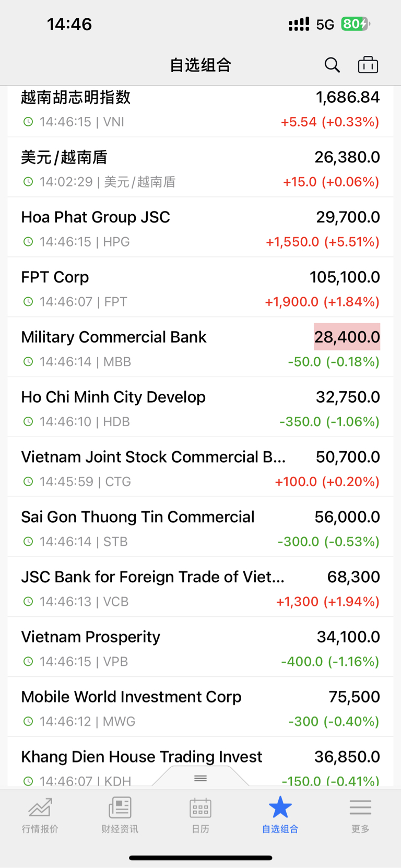
Task: Tap the +1,300 (+1.94%) VCB change
Action: point(327,602)
